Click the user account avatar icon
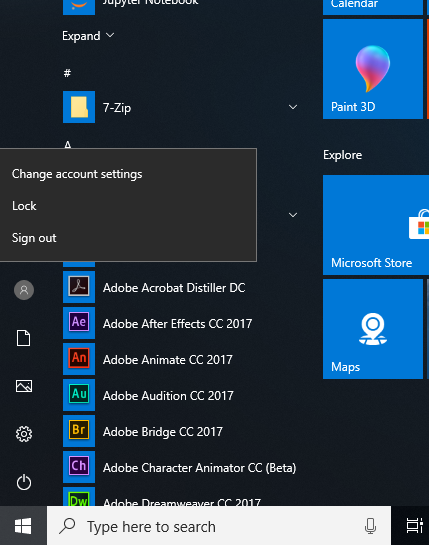 coord(24,290)
